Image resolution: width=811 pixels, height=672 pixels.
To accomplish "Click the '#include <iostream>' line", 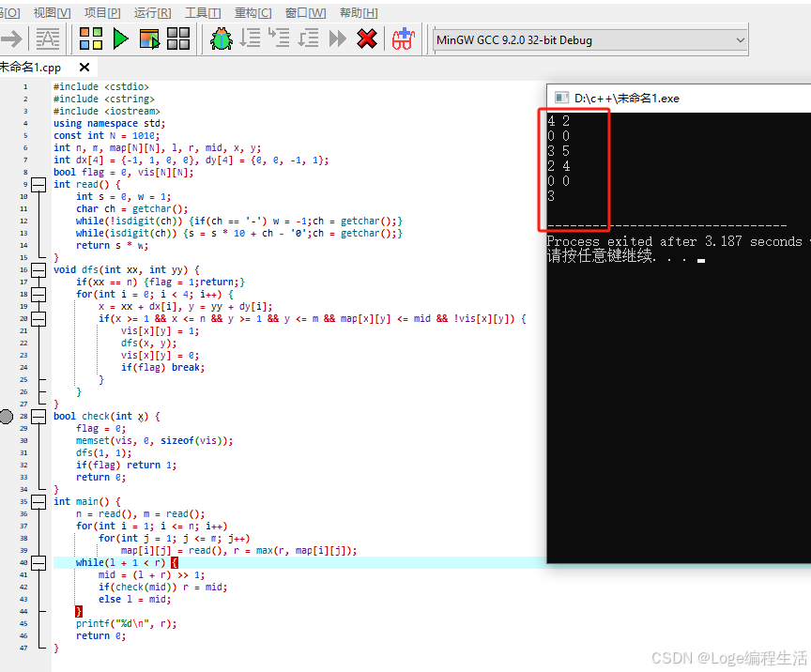I will tap(107, 112).
